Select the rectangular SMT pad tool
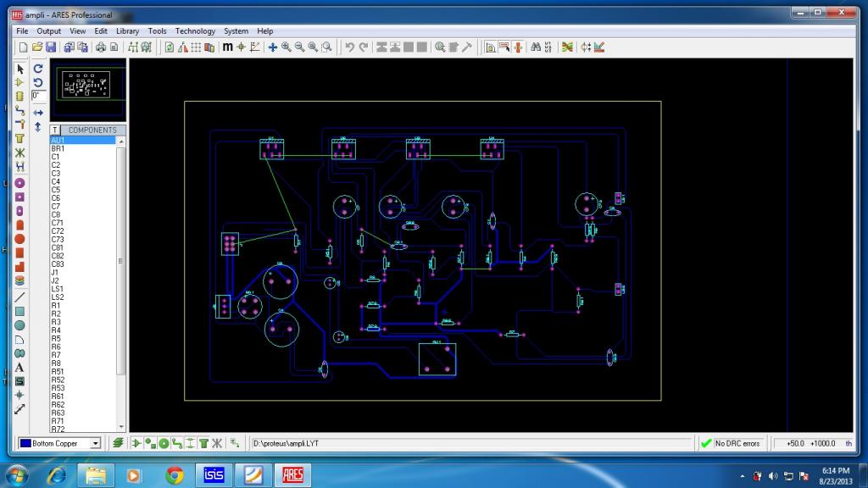This screenshot has height=488, width=868. tap(20, 252)
